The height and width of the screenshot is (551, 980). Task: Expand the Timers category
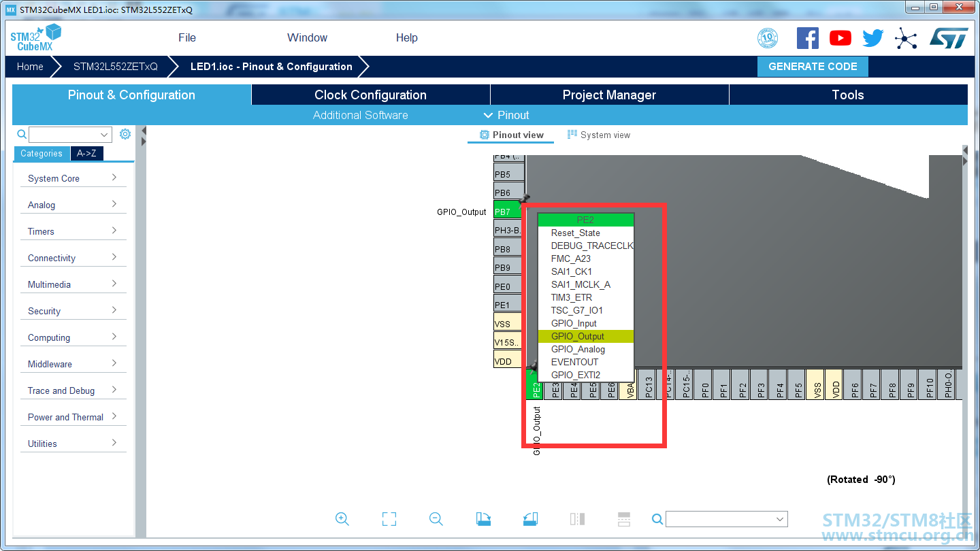pos(73,231)
